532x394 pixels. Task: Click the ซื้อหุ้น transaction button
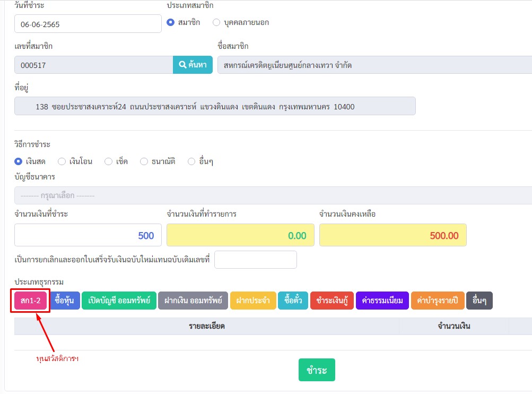pos(65,301)
